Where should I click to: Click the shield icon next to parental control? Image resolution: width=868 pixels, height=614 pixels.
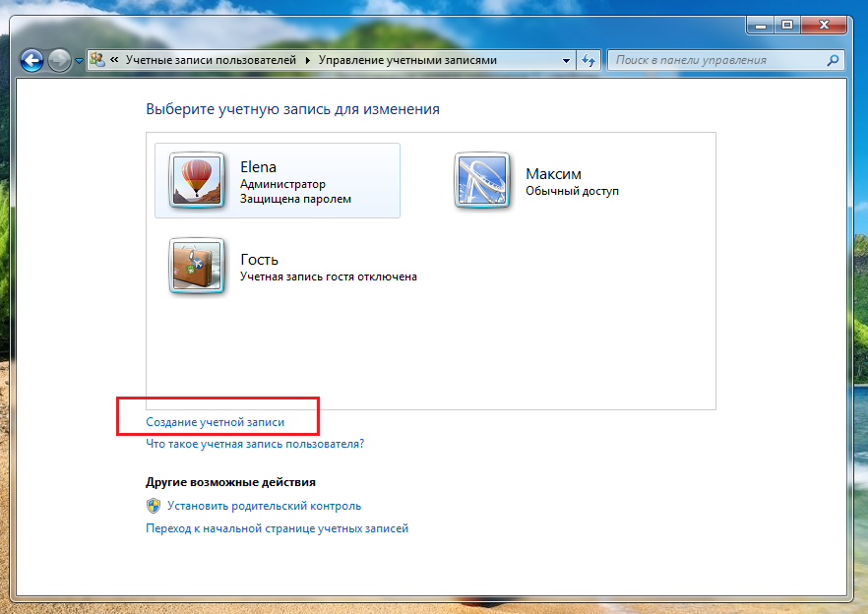[154, 506]
